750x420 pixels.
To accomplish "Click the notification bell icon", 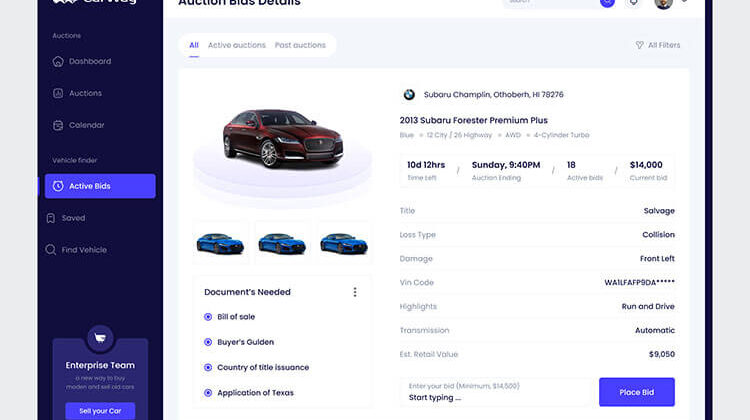I will click(x=633, y=3).
